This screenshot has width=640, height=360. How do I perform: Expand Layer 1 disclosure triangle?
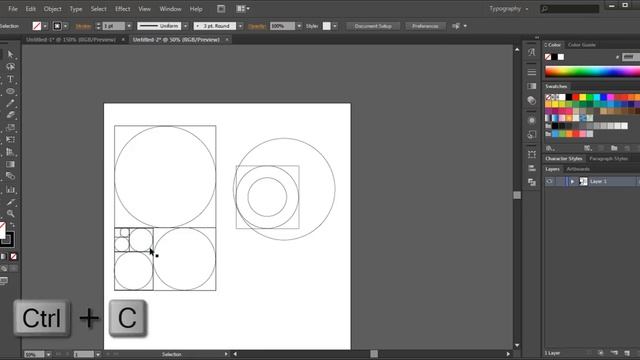572,181
